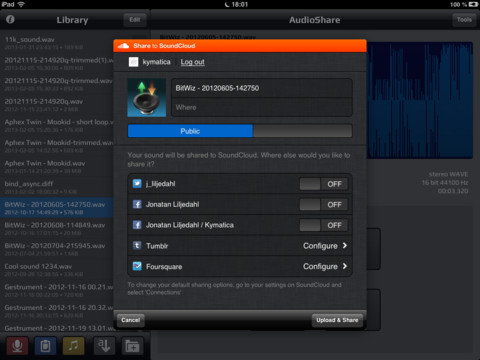
Task: Open the clipboard paste icon
Action: click(45, 346)
